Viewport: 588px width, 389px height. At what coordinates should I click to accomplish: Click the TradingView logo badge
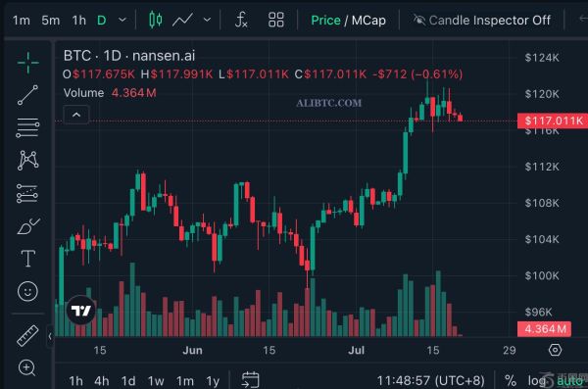pyautogui.click(x=81, y=311)
